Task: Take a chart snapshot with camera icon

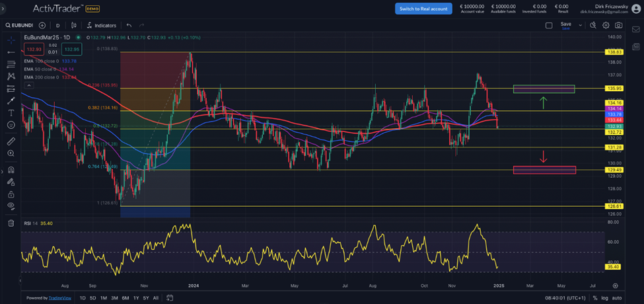Action: coord(618,25)
